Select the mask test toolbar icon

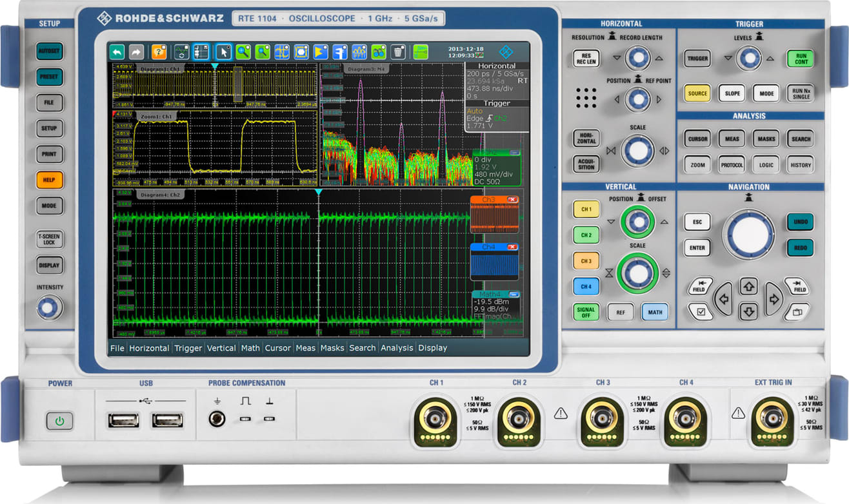tap(301, 52)
